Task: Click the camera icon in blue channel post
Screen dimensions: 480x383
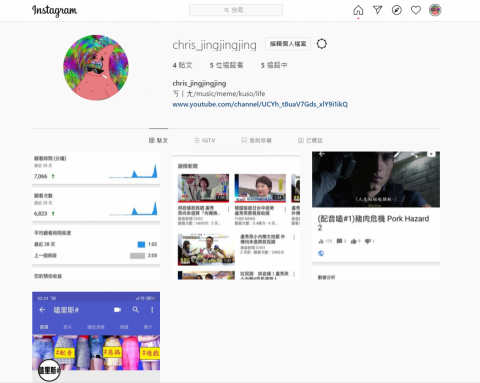Action: coord(117,310)
